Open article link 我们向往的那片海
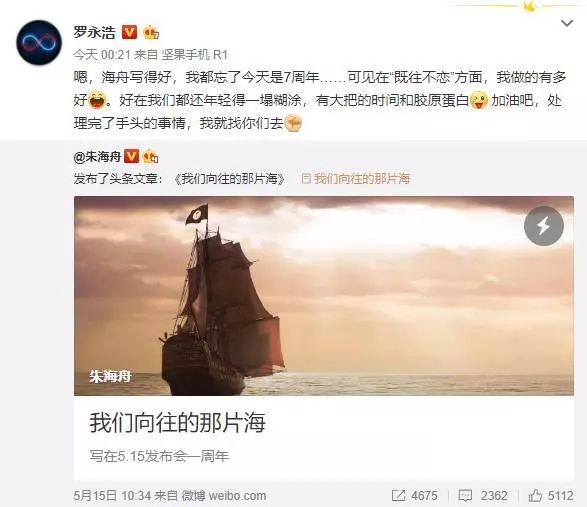 pos(356,179)
